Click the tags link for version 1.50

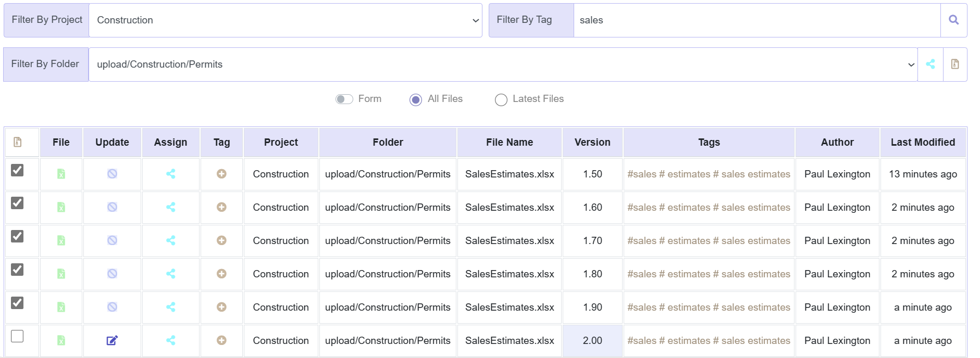pos(709,174)
